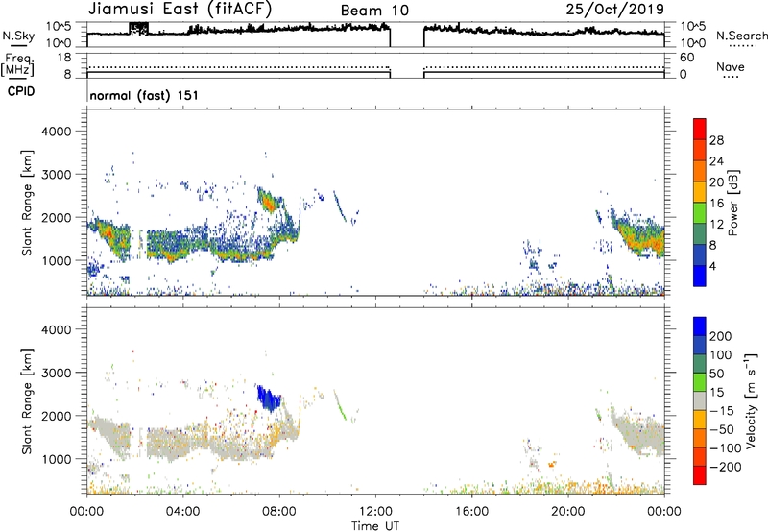
Task: Click the "N.Search" legend label
Action: pos(741,36)
